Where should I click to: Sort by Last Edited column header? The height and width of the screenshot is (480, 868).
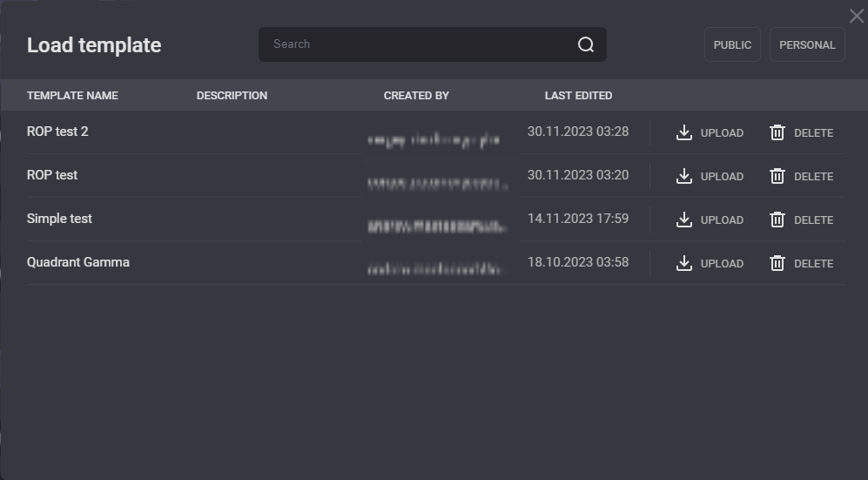(x=578, y=96)
